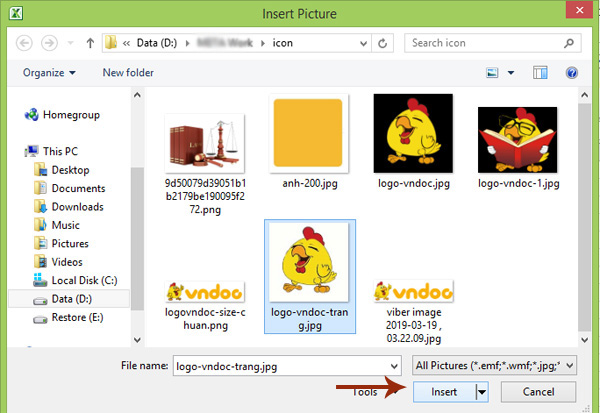Click the Insert button
This screenshot has height=413, width=600.
pyautogui.click(x=444, y=392)
